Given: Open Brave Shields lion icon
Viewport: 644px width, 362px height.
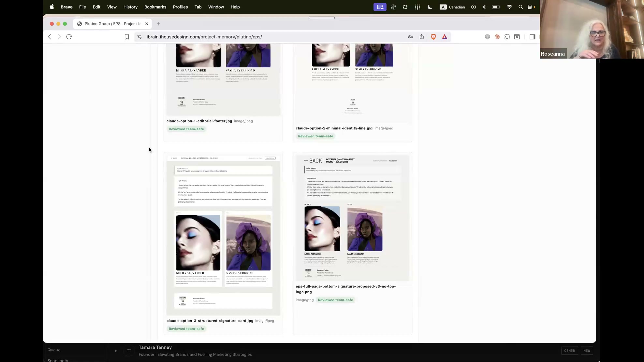Looking at the screenshot, I should [x=433, y=37].
